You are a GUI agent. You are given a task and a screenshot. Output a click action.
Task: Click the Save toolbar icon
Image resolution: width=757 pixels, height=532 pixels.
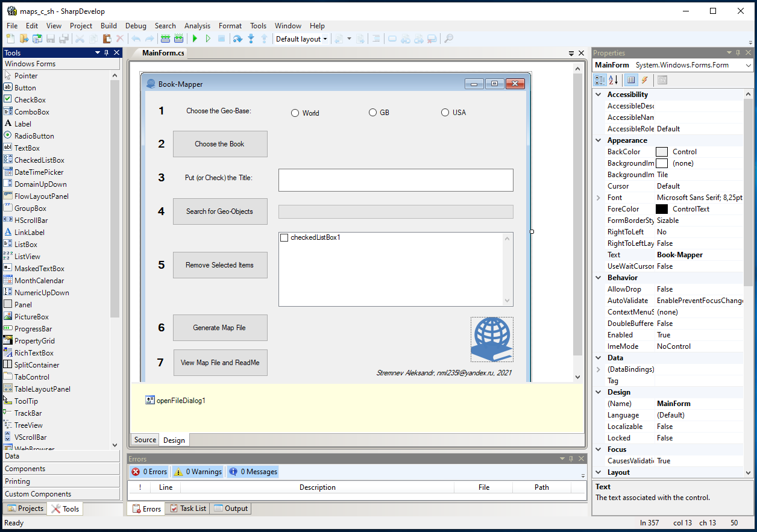point(50,39)
